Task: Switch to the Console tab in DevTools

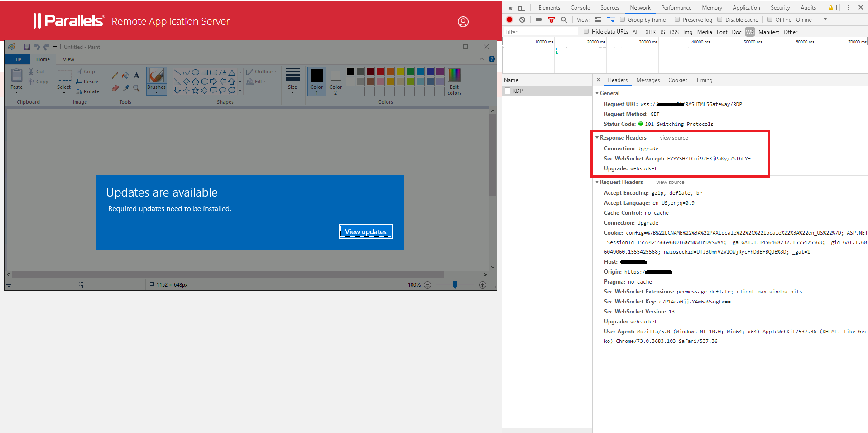Action: pyautogui.click(x=580, y=8)
